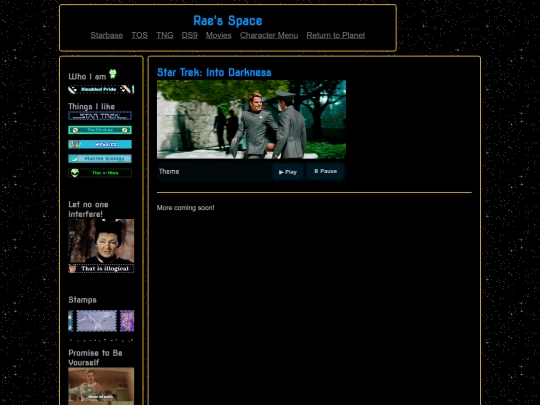Click the Let no one interfere portrait image

coord(101,241)
